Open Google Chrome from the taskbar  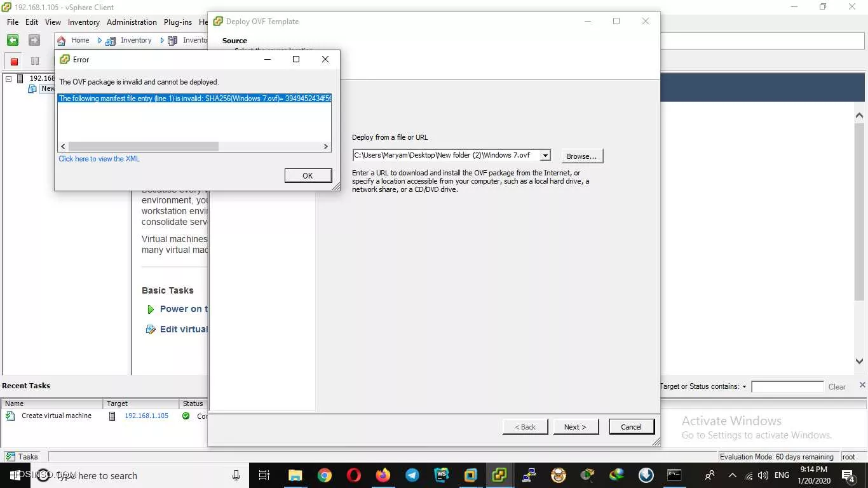click(325, 475)
